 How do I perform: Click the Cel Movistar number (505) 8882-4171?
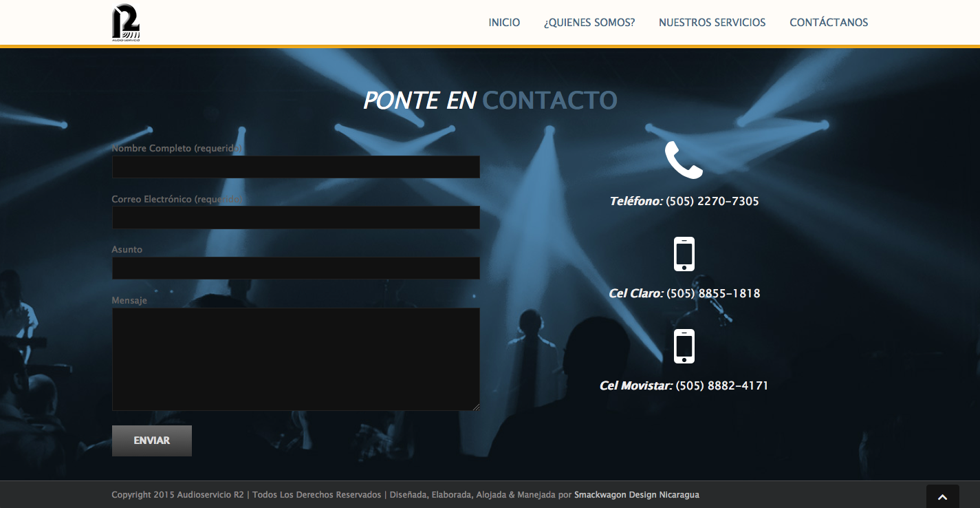pos(722,385)
